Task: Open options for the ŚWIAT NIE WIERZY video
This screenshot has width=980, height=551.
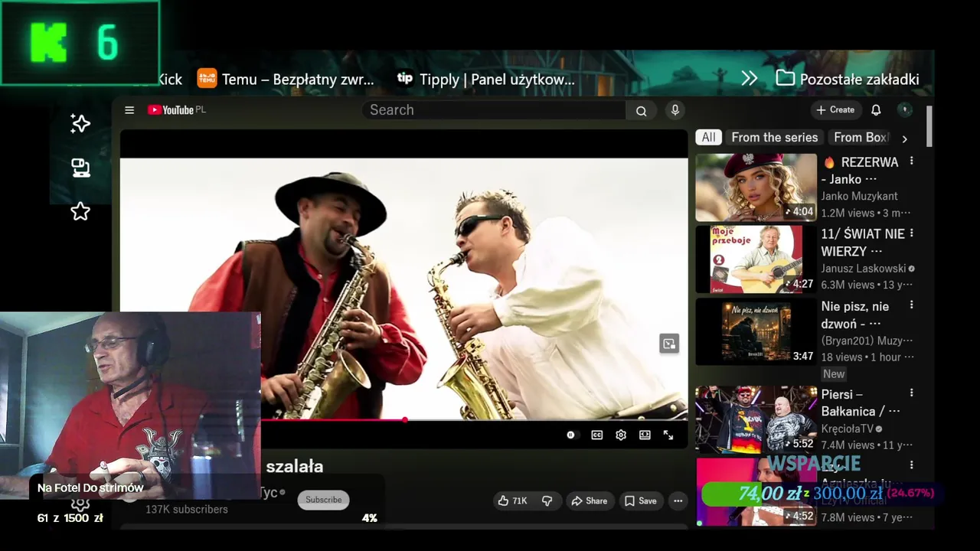Action: (x=911, y=233)
